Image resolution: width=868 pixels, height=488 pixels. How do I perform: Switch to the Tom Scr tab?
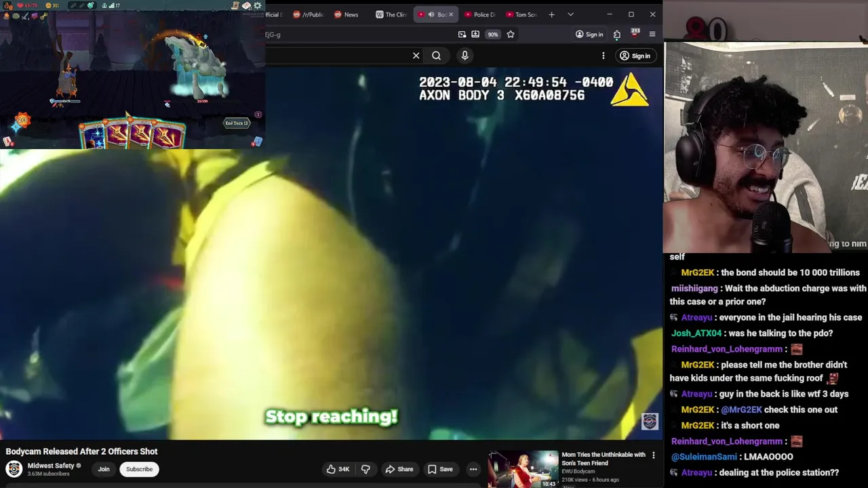[521, 14]
